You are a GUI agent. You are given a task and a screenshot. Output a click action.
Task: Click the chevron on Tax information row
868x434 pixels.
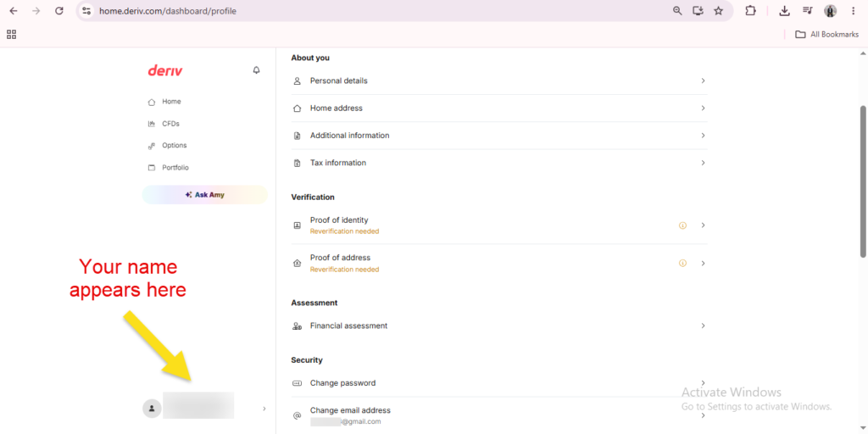point(703,163)
